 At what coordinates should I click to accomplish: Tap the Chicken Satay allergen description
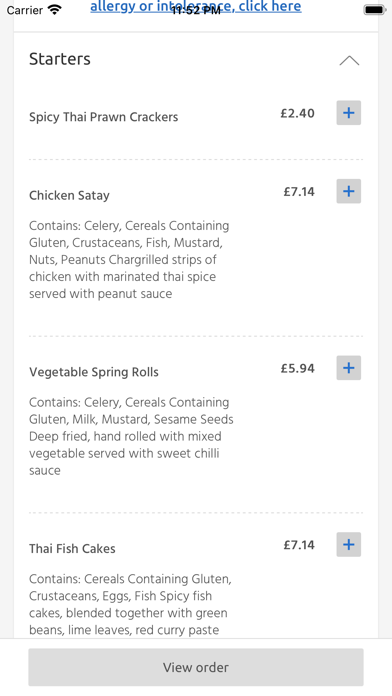click(x=129, y=260)
